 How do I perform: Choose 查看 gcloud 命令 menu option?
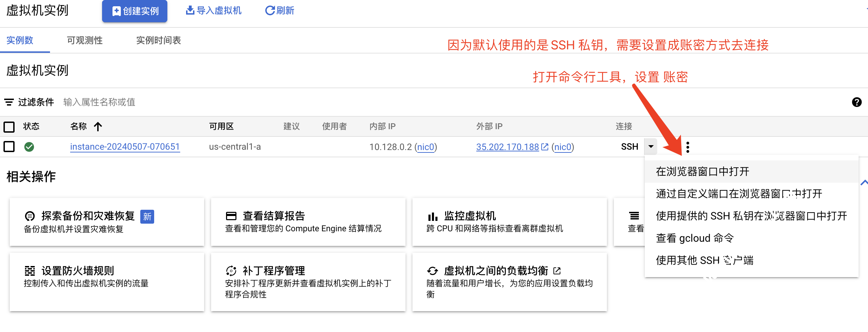pyautogui.click(x=694, y=238)
